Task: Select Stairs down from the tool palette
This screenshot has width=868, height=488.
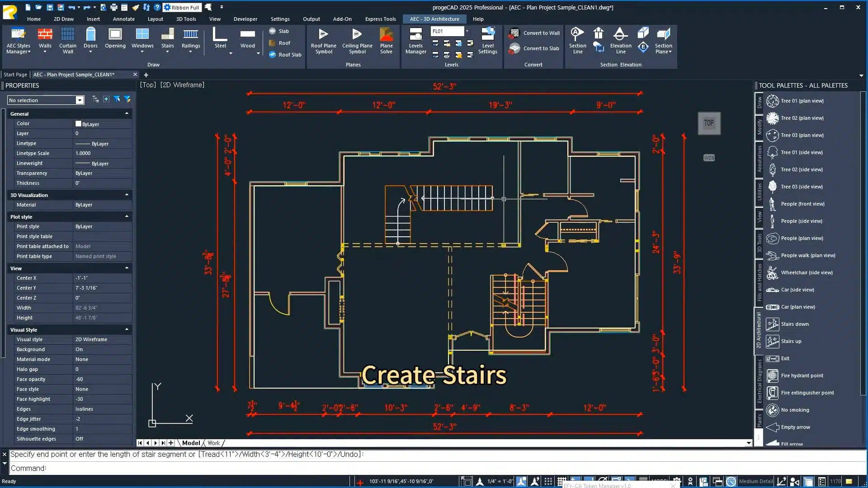Action: pos(795,324)
